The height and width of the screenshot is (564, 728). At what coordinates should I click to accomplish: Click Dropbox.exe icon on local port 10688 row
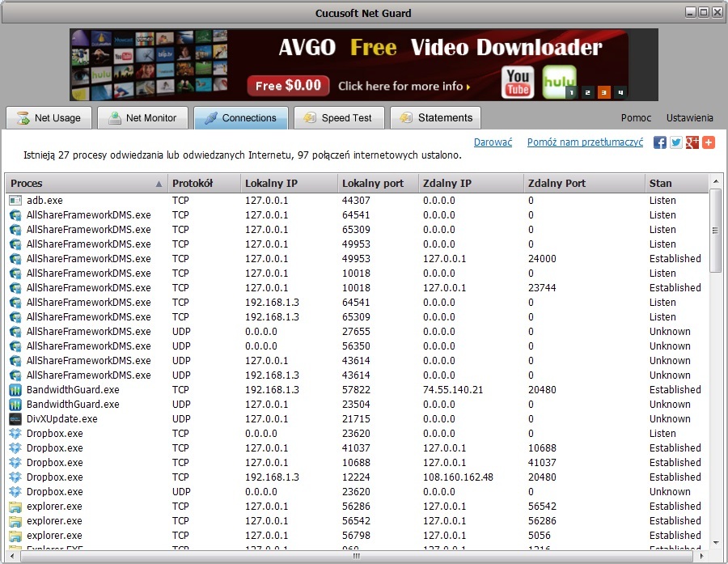pyautogui.click(x=15, y=463)
